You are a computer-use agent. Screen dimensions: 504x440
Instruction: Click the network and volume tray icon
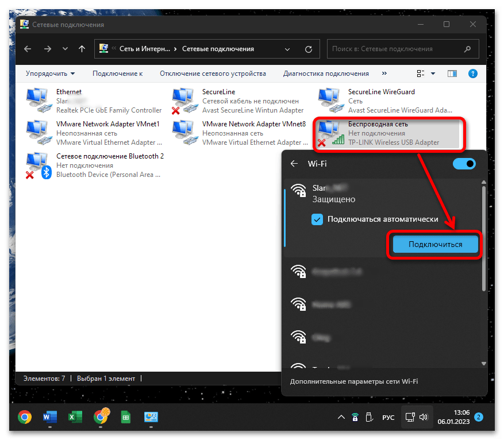pyautogui.click(x=417, y=417)
